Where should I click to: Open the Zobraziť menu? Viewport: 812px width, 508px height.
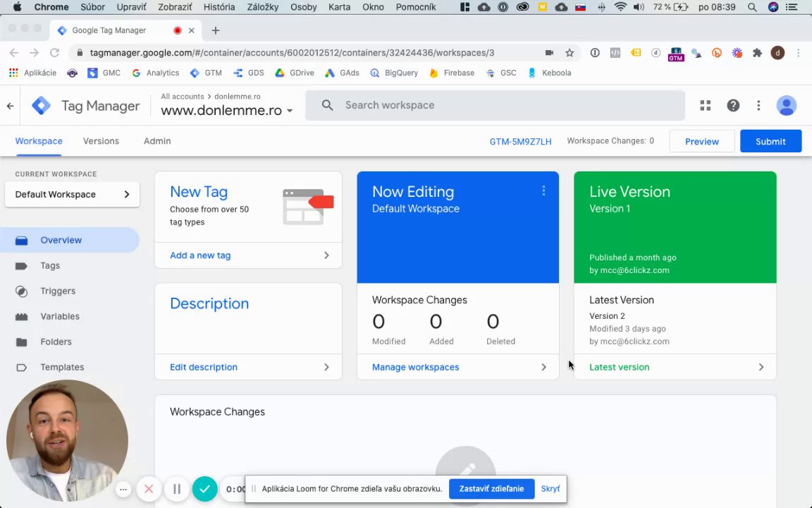tap(175, 7)
